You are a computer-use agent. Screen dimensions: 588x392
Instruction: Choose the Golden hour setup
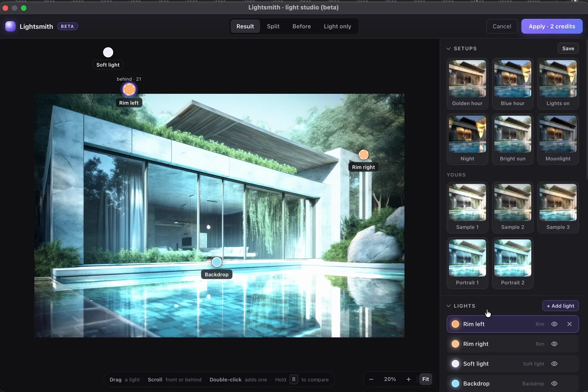[468, 84]
